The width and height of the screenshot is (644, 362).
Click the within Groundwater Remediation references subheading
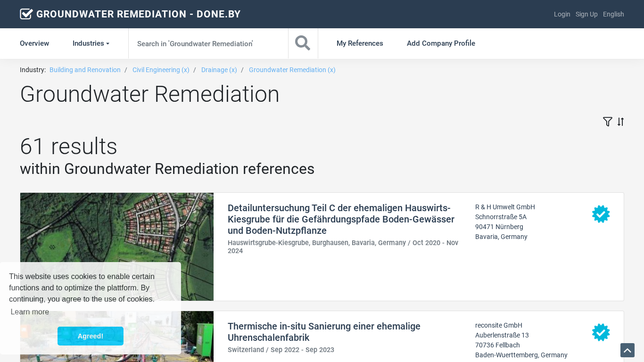(167, 169)
